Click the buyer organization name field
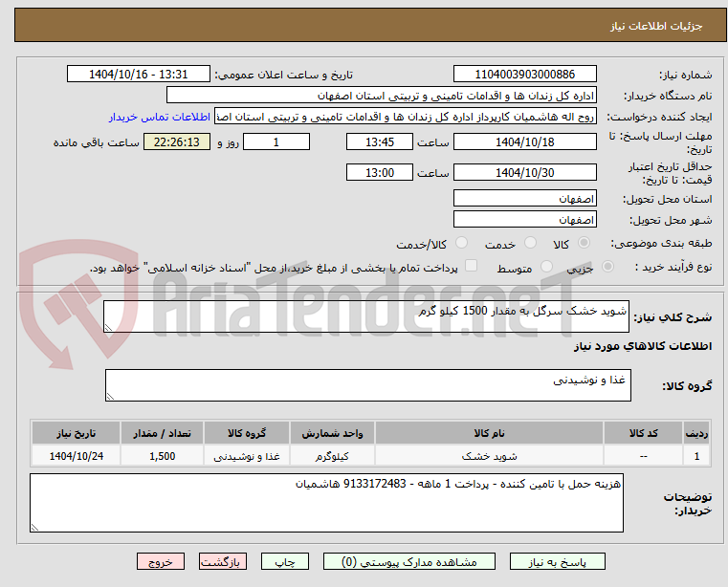 (381, 96)
